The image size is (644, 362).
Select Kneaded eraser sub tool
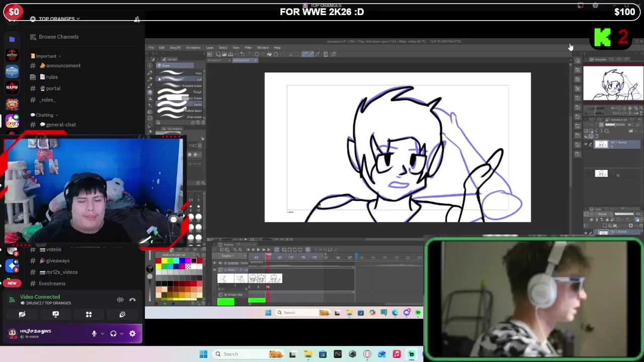click(x=180, y=86)
